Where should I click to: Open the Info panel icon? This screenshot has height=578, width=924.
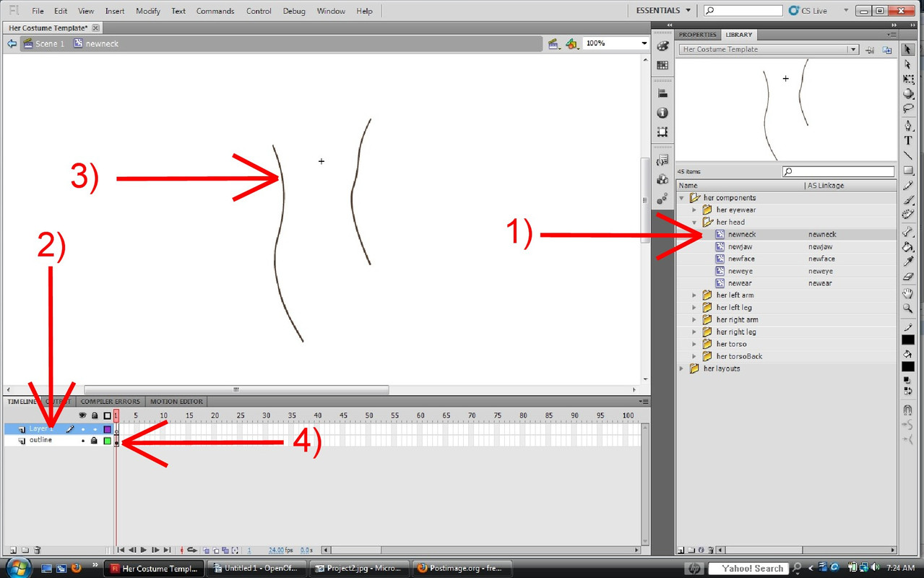662,113
